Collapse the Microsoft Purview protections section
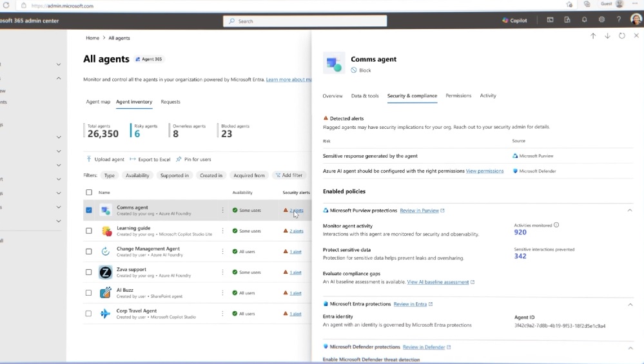The image size is (644, 364). [630, 211]
